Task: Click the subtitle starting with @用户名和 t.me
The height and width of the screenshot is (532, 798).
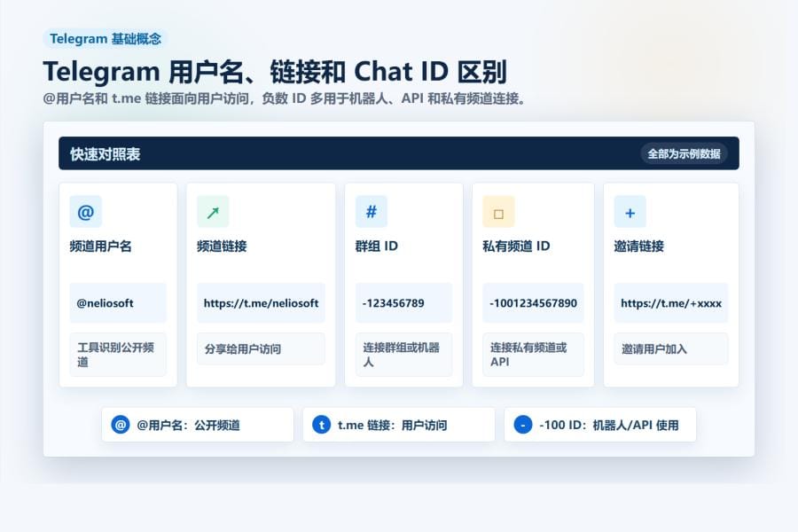Action: (x=284, y=98)
